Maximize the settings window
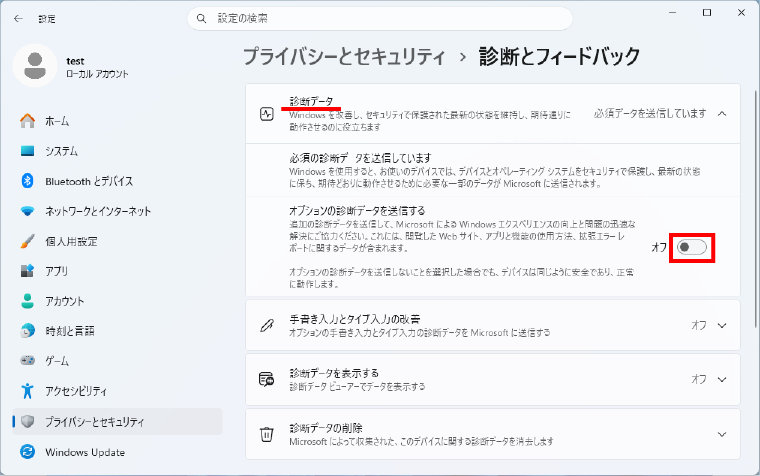Viewport: 760px width, 476px height. pyautogui.click(x=707, y=13)
